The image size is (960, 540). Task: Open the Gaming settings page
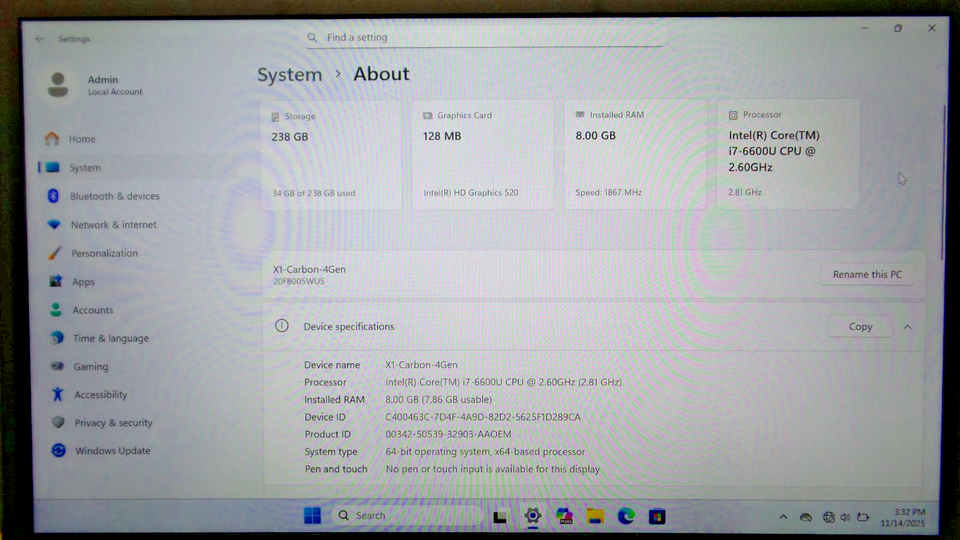(x=90, y=367)
